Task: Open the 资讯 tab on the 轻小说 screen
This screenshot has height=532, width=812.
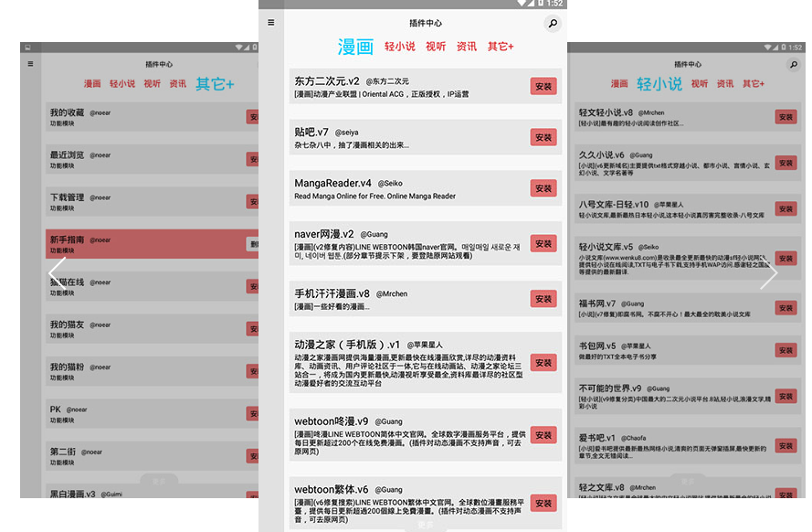Action: pos(725,84)
